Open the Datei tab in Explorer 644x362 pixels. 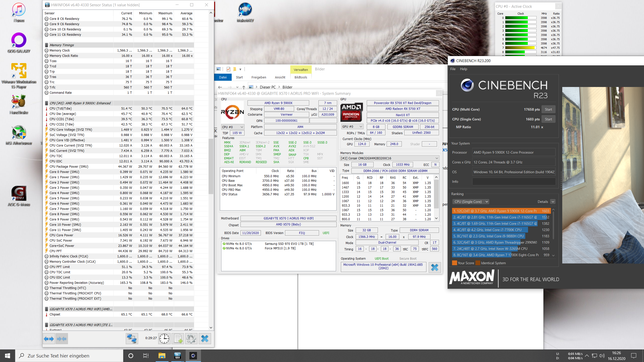(223, 77)
